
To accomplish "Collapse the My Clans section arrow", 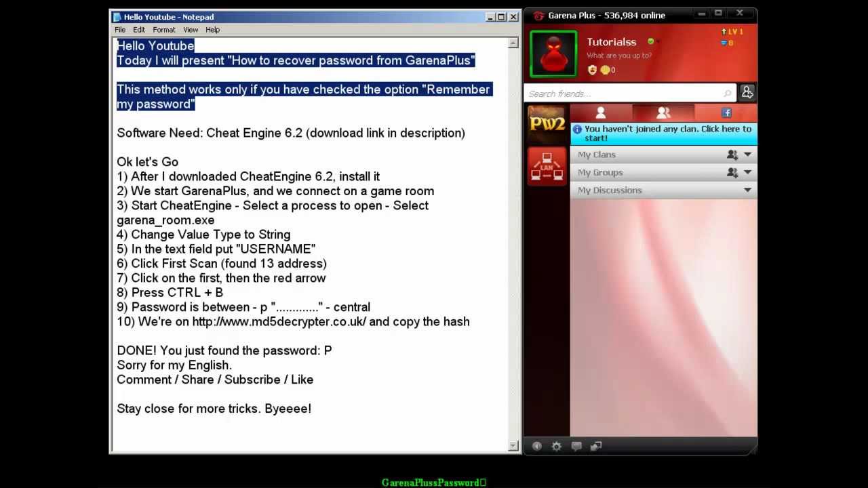I will (x=747, y=155).
